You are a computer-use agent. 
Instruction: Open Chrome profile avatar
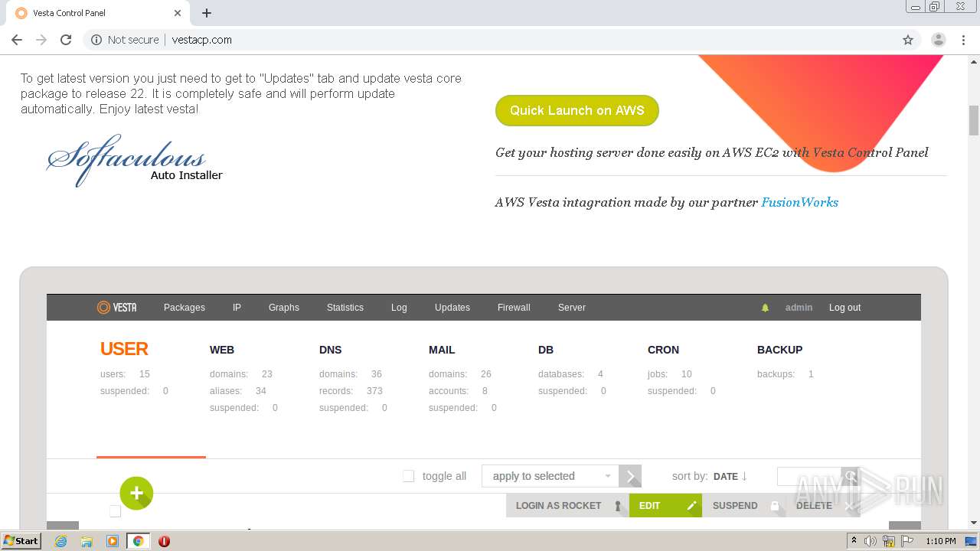pyautogui.click(x=938, y=40)
